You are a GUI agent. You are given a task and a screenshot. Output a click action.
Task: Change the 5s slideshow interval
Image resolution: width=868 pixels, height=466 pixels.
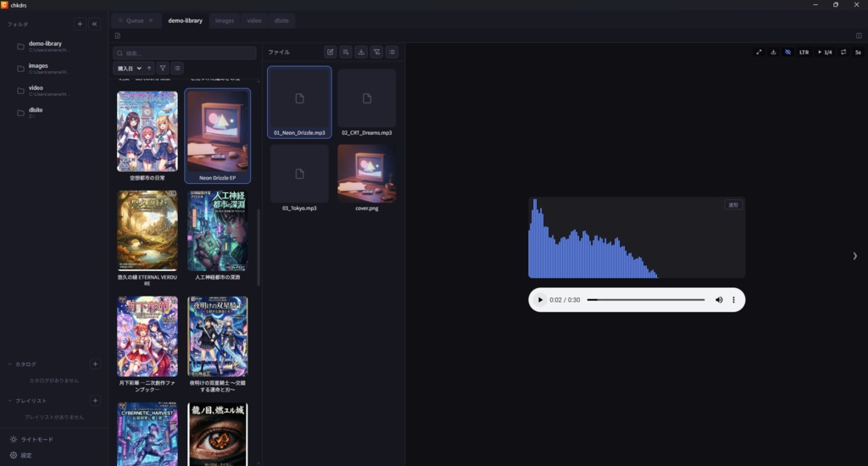pyautogui.click(x=858, y=52)
